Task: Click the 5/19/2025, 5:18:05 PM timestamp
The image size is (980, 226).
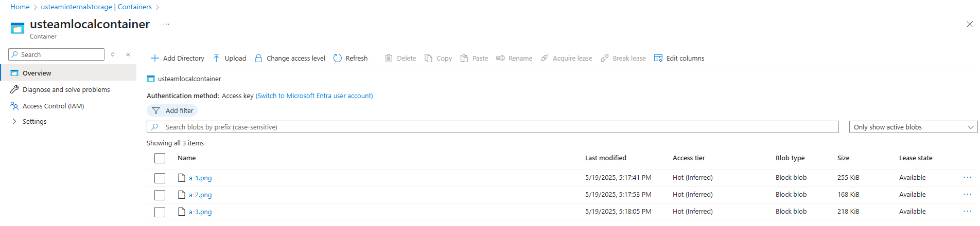Action: (618, 211)
